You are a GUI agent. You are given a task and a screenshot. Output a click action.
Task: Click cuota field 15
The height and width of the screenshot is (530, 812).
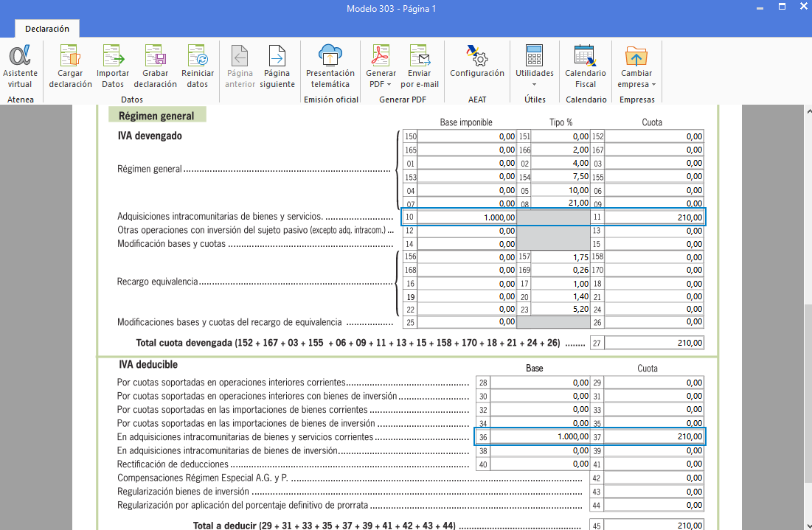click(654, 244)
